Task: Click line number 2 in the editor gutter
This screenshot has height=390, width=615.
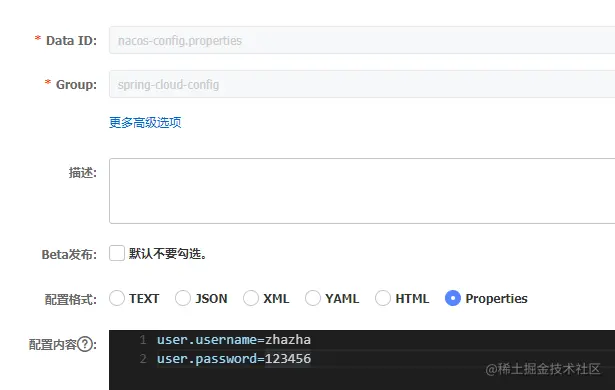Action: point(143,359)
